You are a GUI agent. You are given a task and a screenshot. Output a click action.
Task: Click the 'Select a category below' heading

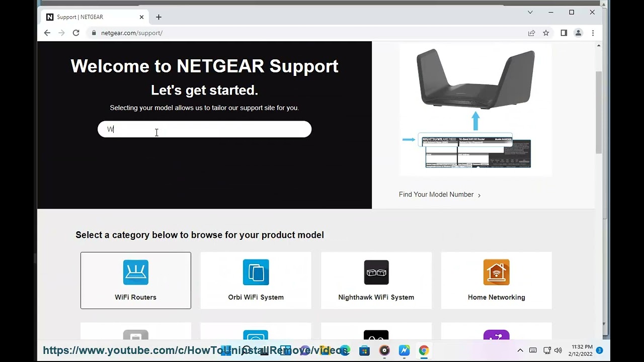tap(200, 235)
